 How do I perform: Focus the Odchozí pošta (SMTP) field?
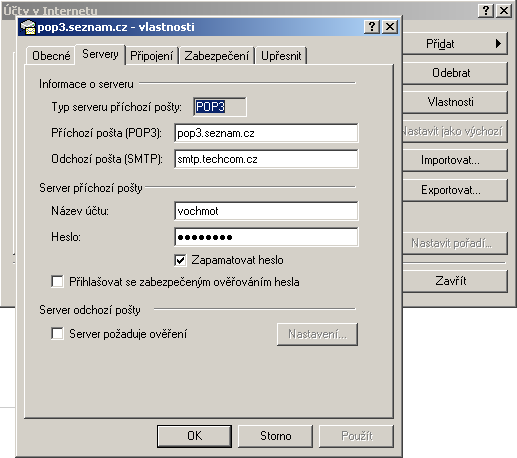pos(266,159)
